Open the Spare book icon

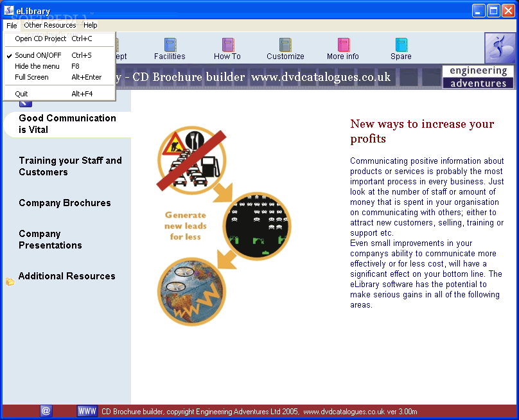401,45
